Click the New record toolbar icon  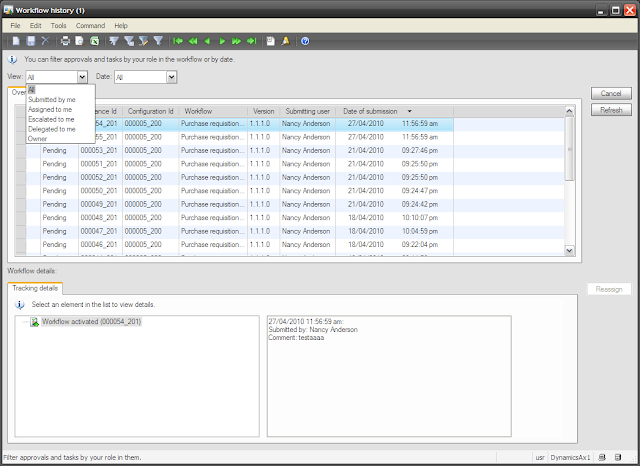pyautogui.click(x=16, y=41)
